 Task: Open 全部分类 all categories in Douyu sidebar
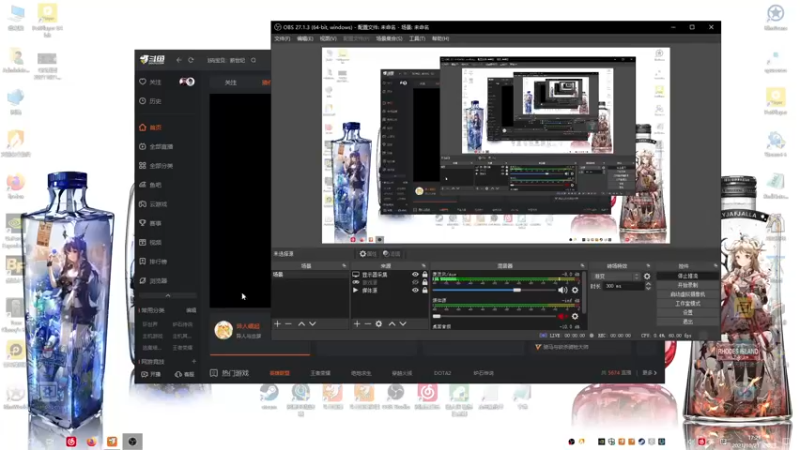tap(156, 166)
